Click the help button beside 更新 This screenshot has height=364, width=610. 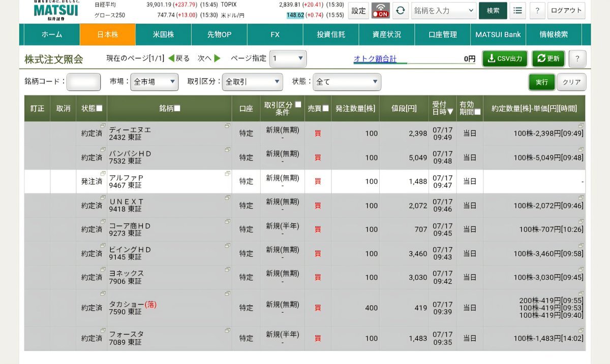pyautogui.click(x=577, y=58)
